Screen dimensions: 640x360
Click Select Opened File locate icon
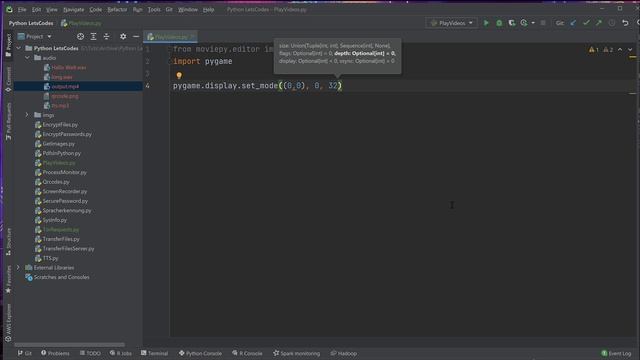pyautogui.click(x=80, y=37)
